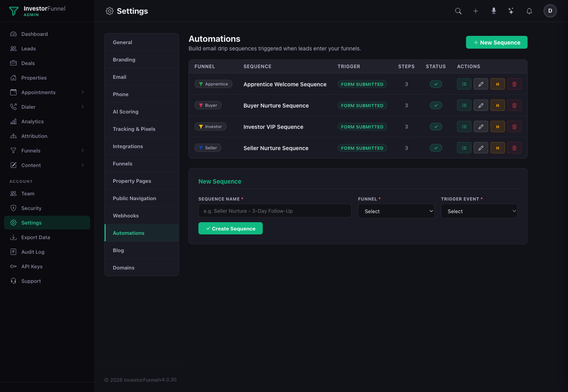Toggle status of Apprentice Welcome Sequence
Screen dimensions: 568x392
point(436,84)
